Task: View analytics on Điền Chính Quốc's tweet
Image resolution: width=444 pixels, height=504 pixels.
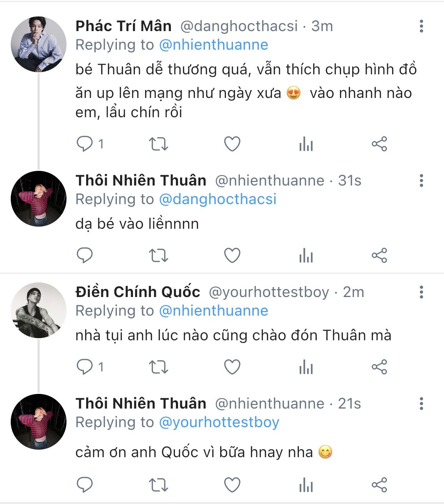Action: (306, 367)
